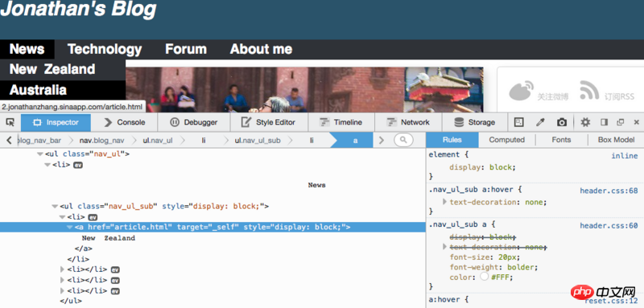
Task: Click New Zealand submenu link
Action: (x=52, y=69)
